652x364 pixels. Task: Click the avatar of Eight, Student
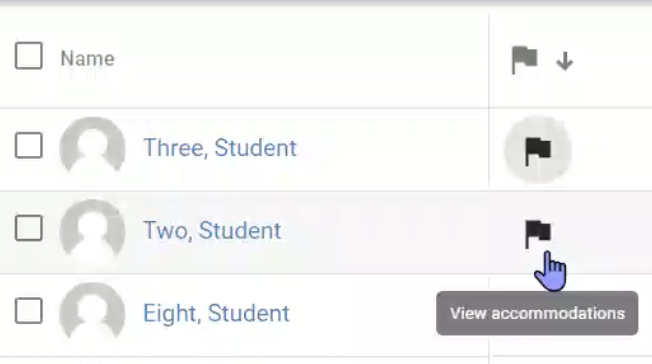[x=92, y=312]
